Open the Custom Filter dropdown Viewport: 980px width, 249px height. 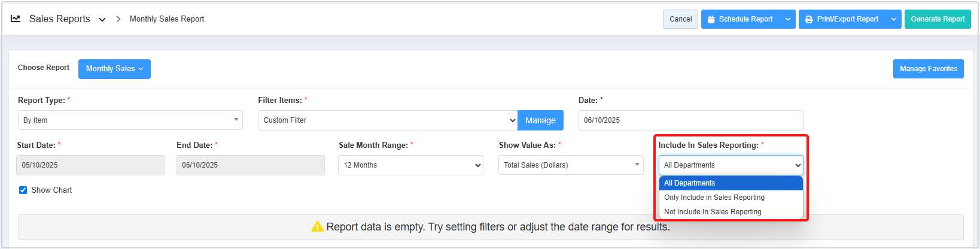(387, 120)
